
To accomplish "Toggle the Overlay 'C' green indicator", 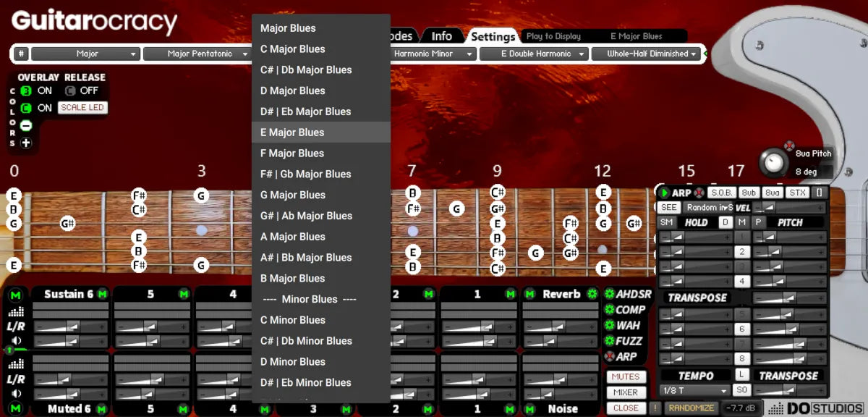I will [x=26, y=108].
